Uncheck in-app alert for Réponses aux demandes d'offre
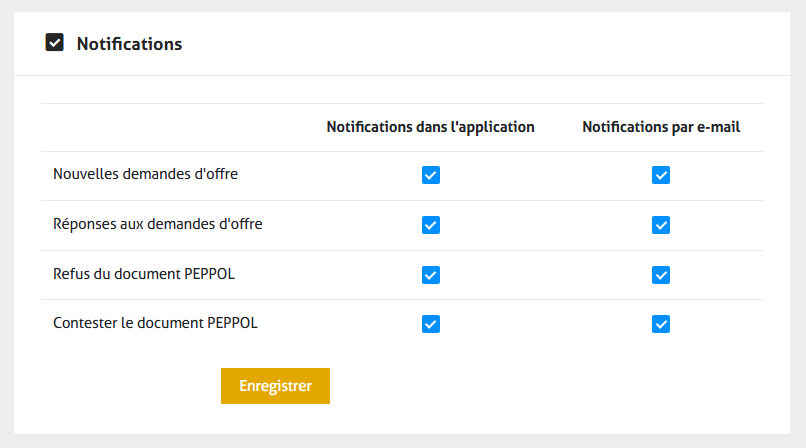Viewport: 806px width, 448px height. pyautogui.click(x=431, y=225)
